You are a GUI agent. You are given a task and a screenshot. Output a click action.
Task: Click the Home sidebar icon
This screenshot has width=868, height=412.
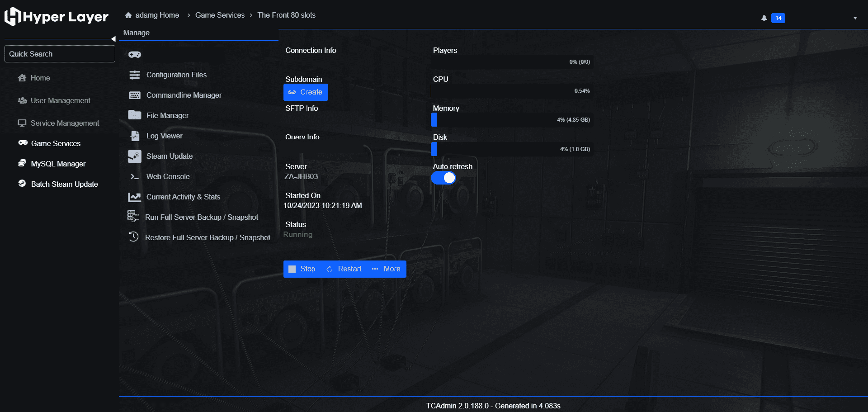click(22, 78)
